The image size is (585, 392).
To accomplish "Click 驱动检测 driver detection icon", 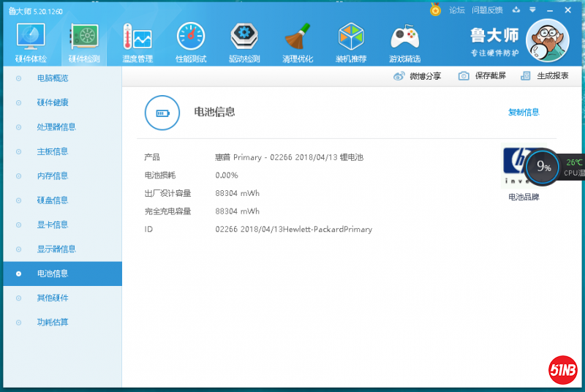I will [244, 41].
